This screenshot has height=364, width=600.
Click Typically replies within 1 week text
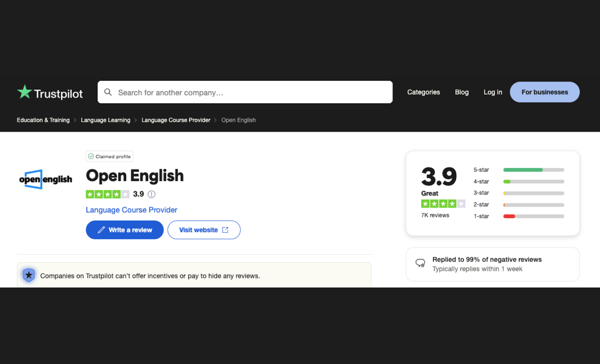click(477, 269)
